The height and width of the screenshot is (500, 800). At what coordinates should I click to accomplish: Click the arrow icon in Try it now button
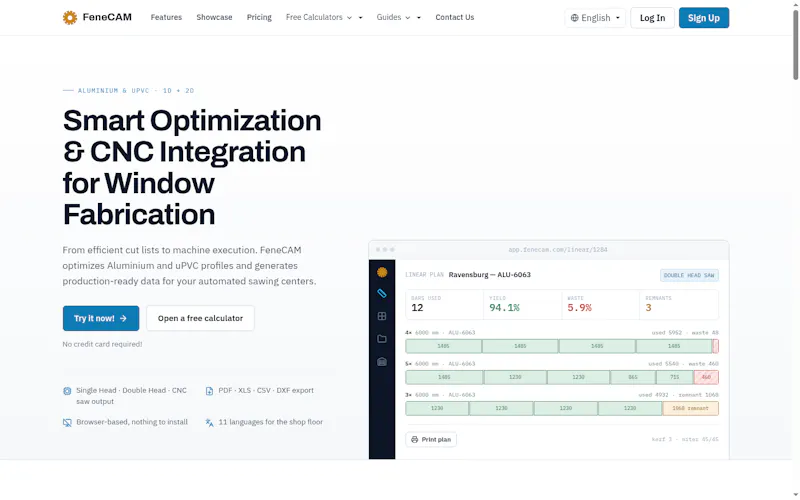click(123, 318)
